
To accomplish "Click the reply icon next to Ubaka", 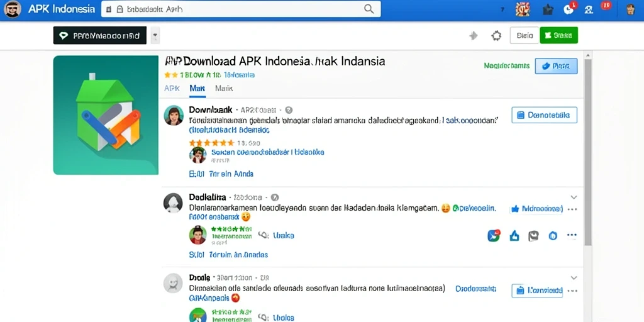I will click(x=264, y=235).
